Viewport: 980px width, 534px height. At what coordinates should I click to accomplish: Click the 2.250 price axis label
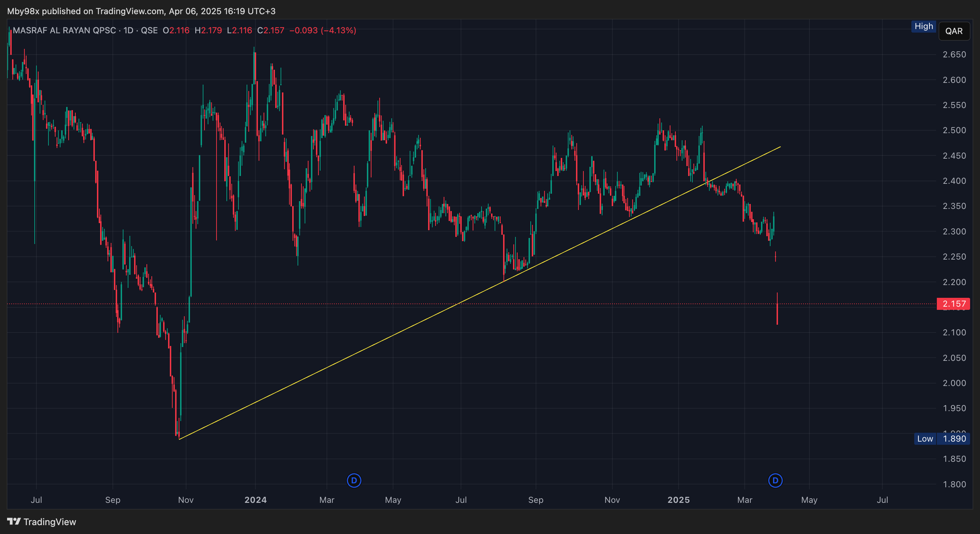(x=954, y=257)
